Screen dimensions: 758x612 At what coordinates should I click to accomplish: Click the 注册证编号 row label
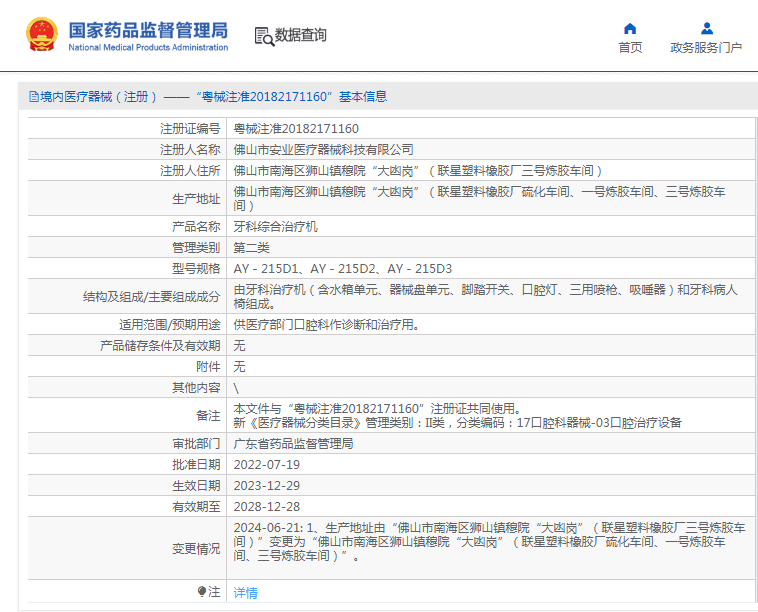(x=190, y=129)
